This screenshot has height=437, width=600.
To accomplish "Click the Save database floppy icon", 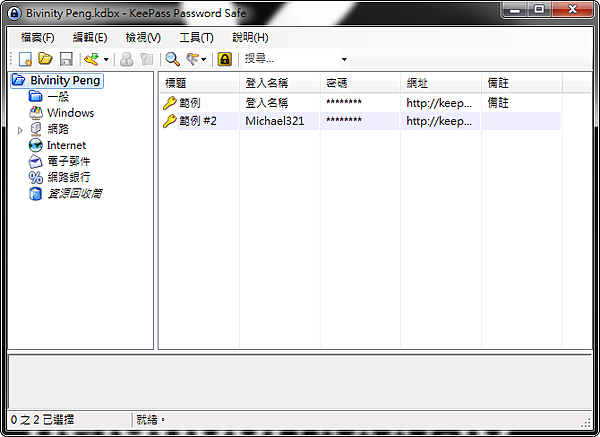I will click(x=66, y=59).
